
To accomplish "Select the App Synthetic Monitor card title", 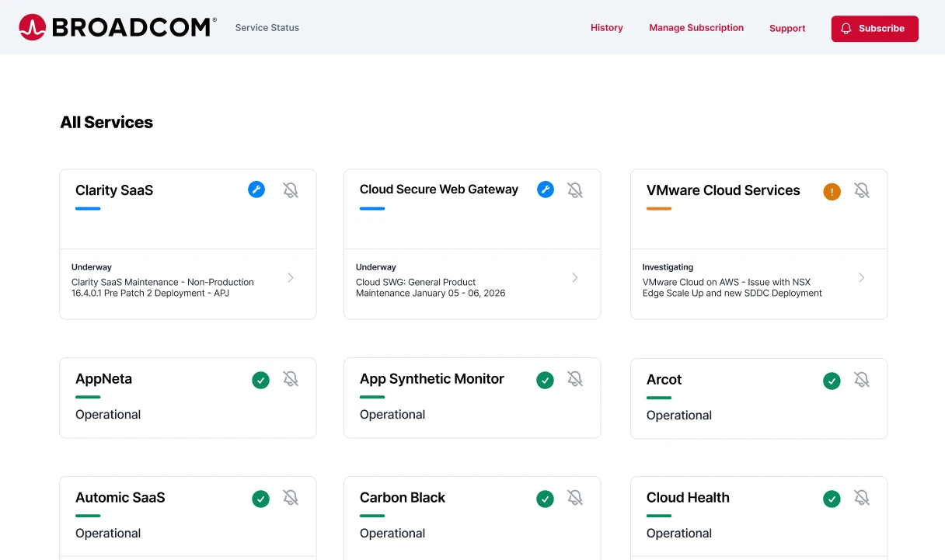I will click(x=431, y=378).
